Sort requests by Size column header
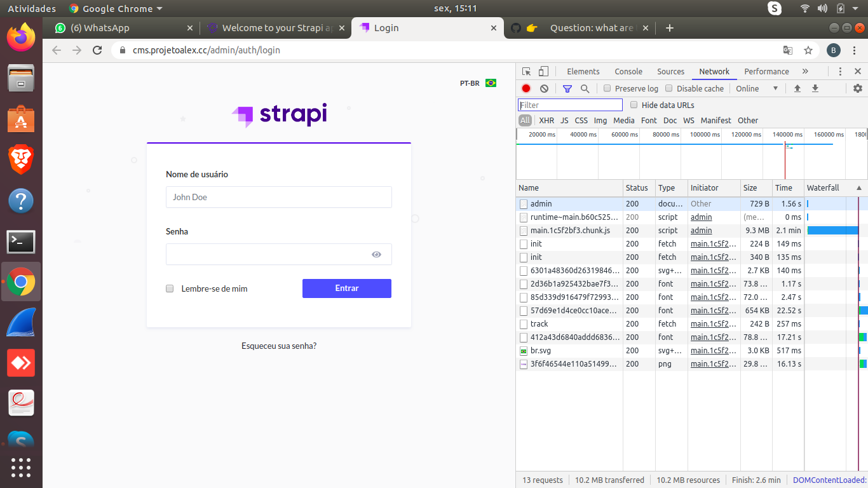This screenshot has height=488, width=868. coord(756,188)
